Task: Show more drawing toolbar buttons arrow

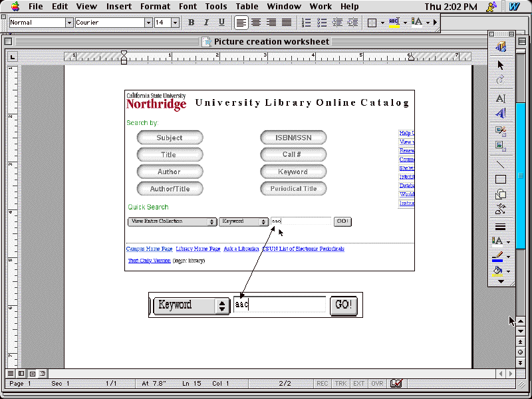Action: (x=501, y=281)
